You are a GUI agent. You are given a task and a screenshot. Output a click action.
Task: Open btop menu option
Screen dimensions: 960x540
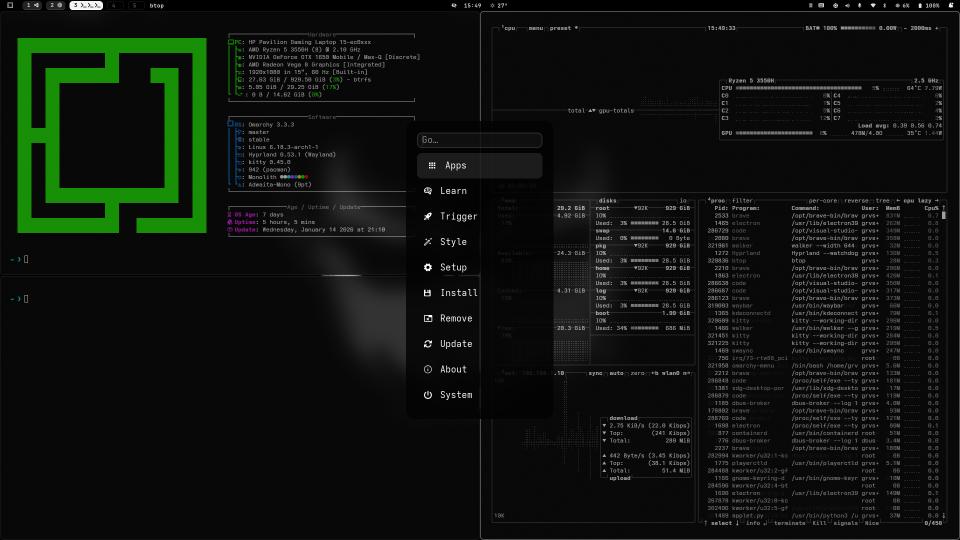click(x=536, y=28)
